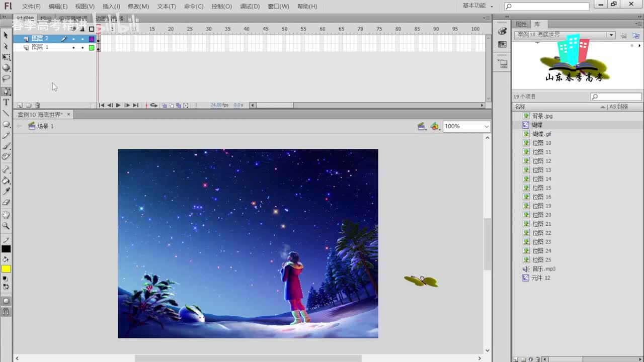Toggle visibility dot for 图层 2
Screen dimensions: 644x362
(x=73, y=39)
